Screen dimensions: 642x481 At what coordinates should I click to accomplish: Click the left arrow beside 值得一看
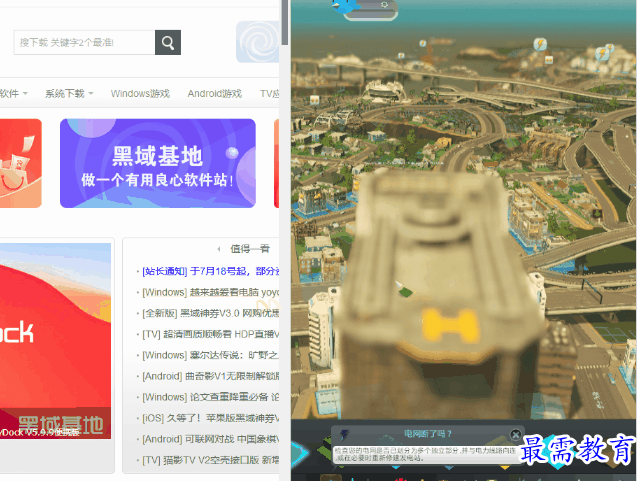[x=219, y=248]
